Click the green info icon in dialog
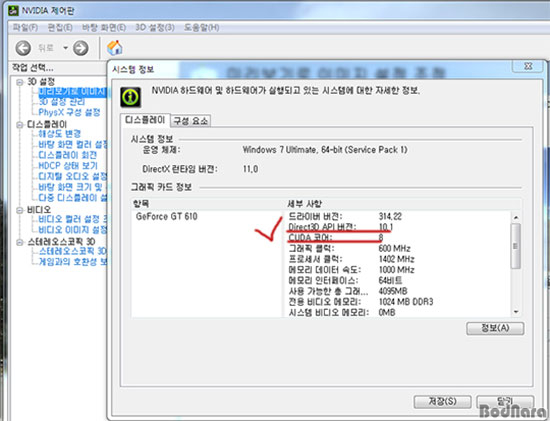 click(x=131, y=97)
